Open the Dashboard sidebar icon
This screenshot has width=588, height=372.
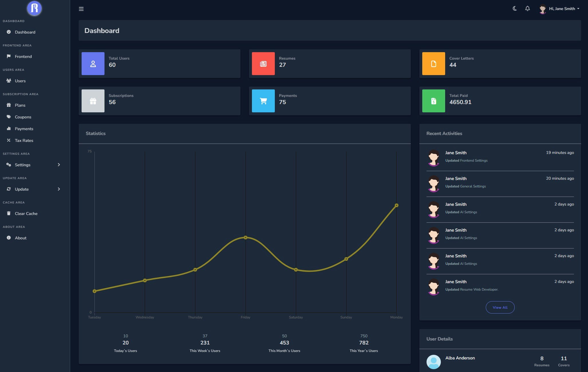pyautogui.click(x=8, y=32)
